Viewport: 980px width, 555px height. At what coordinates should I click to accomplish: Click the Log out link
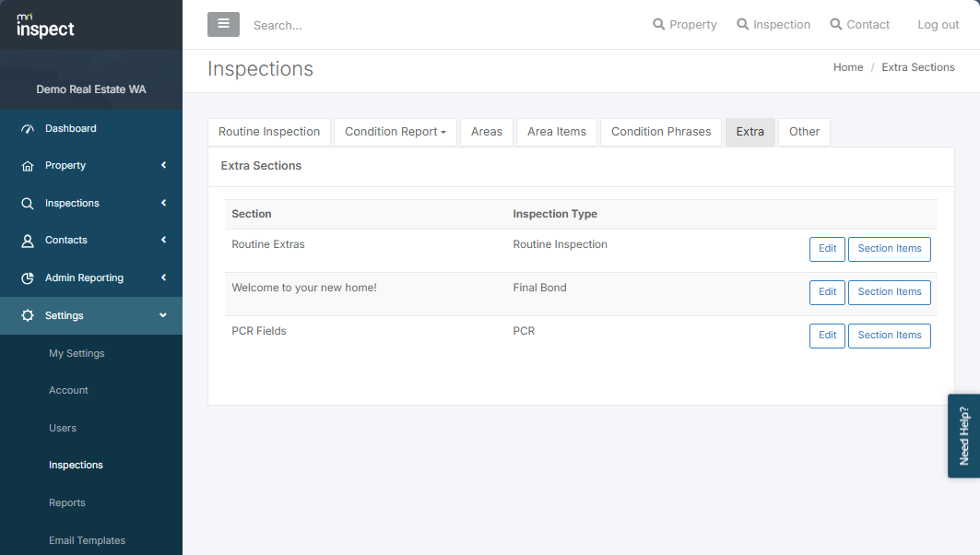(x=938, y=24)
